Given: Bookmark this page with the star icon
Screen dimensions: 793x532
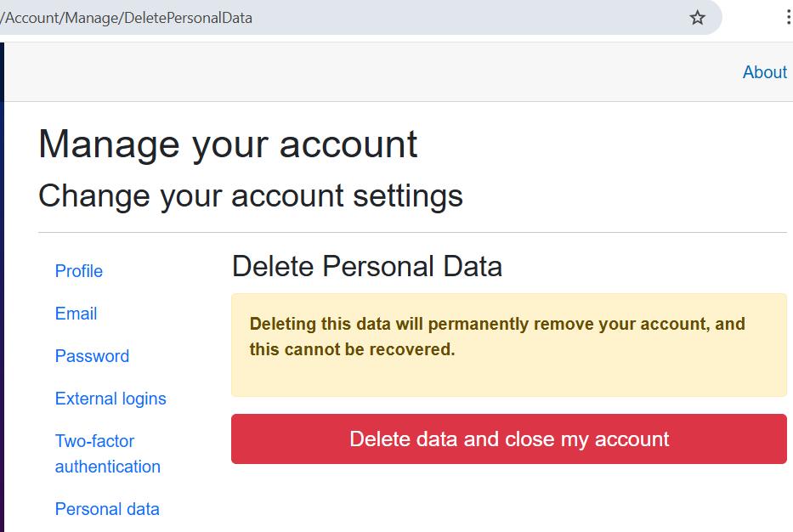Looking at the screenshot, I should tap(697, 18).
